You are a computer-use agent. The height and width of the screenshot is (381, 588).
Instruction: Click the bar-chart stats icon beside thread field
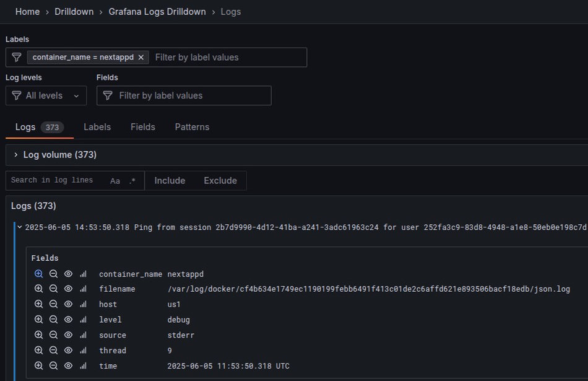point(83,351)
